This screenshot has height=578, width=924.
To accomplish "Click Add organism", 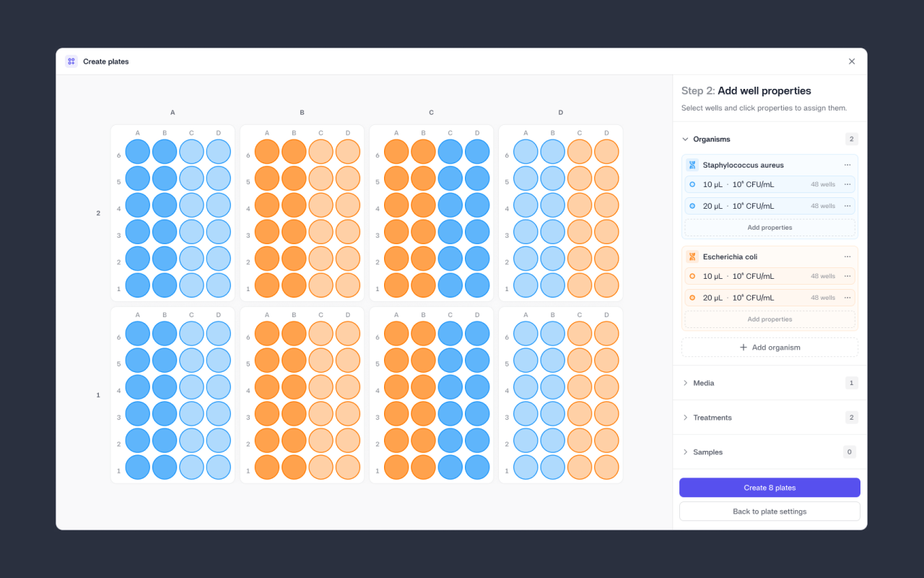I will point(770,347).
